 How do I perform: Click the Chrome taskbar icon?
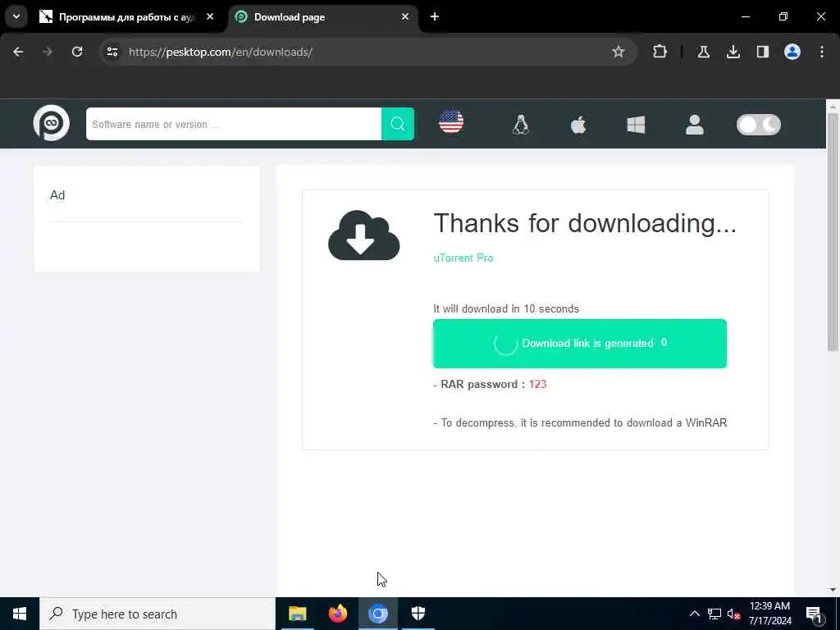pos(377,614)
